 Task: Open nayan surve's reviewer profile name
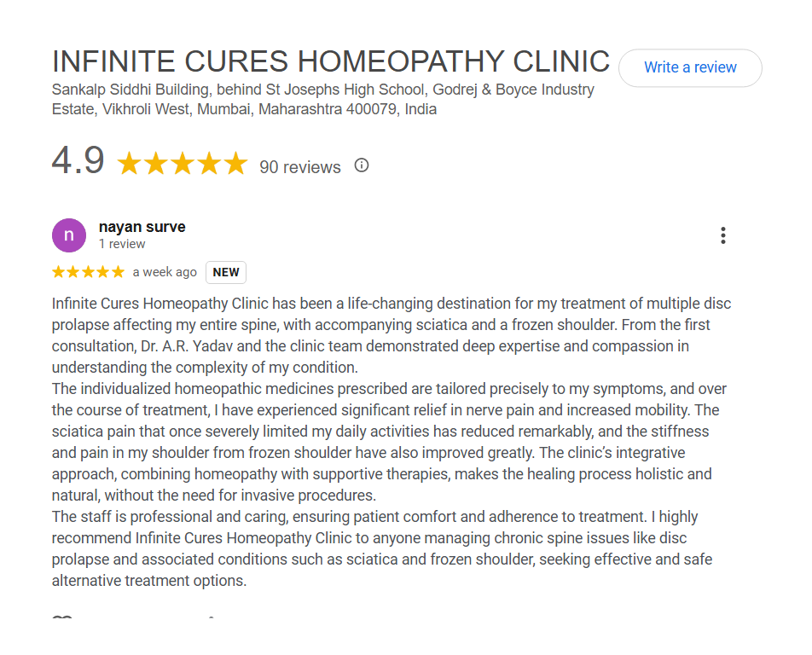pos(142,227)
